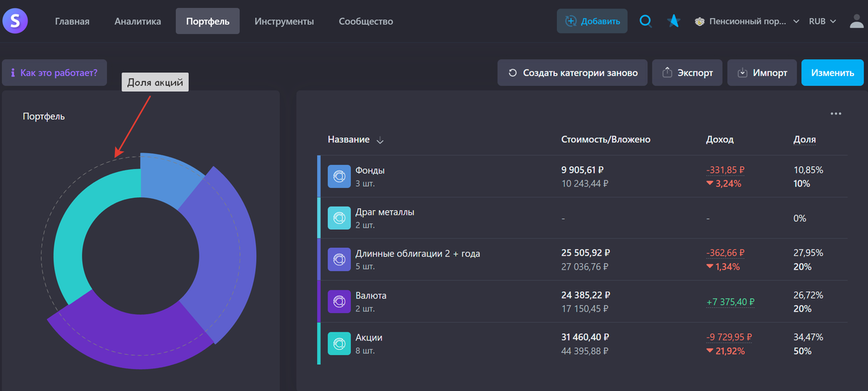This screenshot has height=391, width=868.
Task: Select the Фонды row name
Action: (x=370, y=171)
